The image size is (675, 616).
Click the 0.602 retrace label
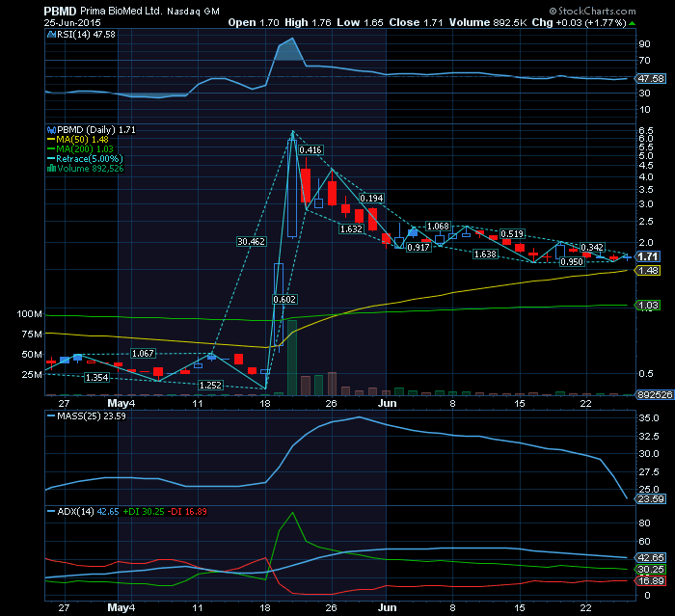[x=284, y=300]
